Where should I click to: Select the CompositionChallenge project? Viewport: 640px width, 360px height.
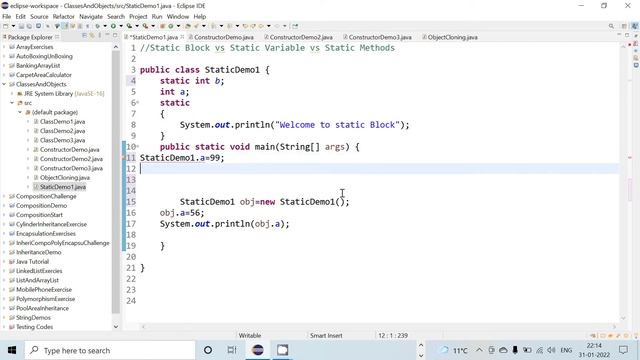tap(46, 196)
